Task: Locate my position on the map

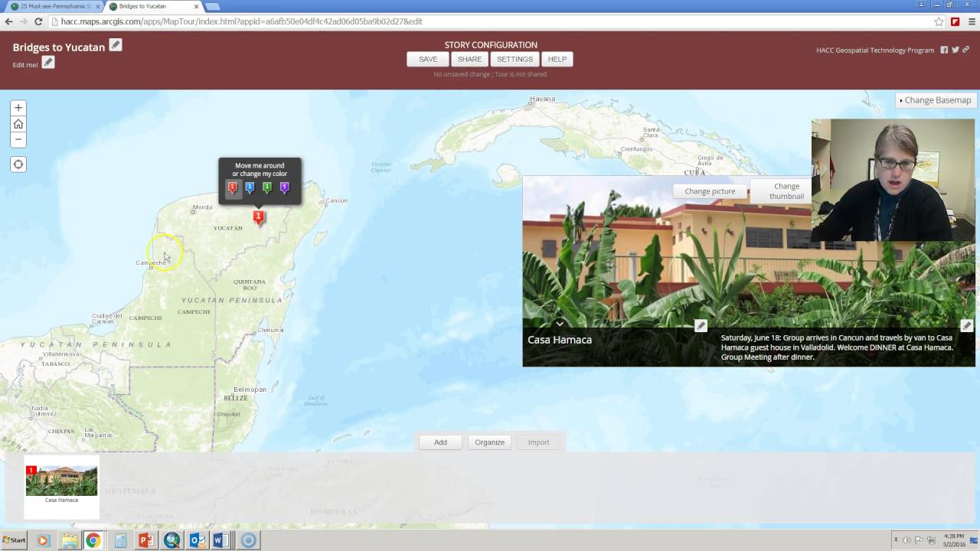Action: click(x=18, y=164)
